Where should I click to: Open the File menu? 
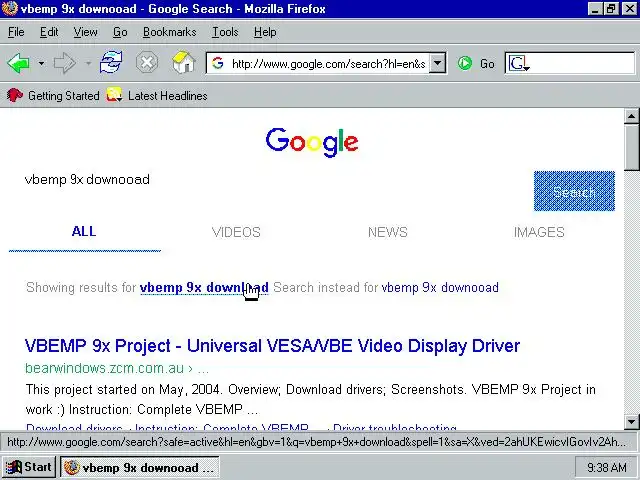point(16,32)
